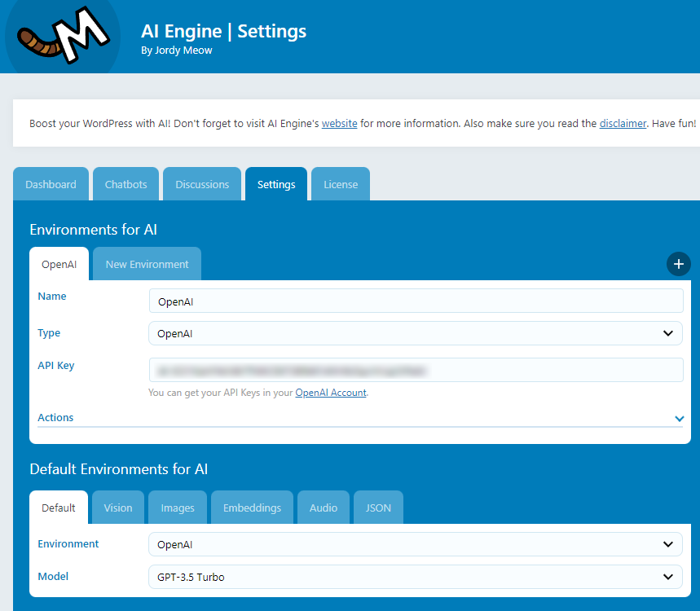Open the JSON tab
Image resolution: width=700 pixels, height=611 pixels.
click(378, 508)
